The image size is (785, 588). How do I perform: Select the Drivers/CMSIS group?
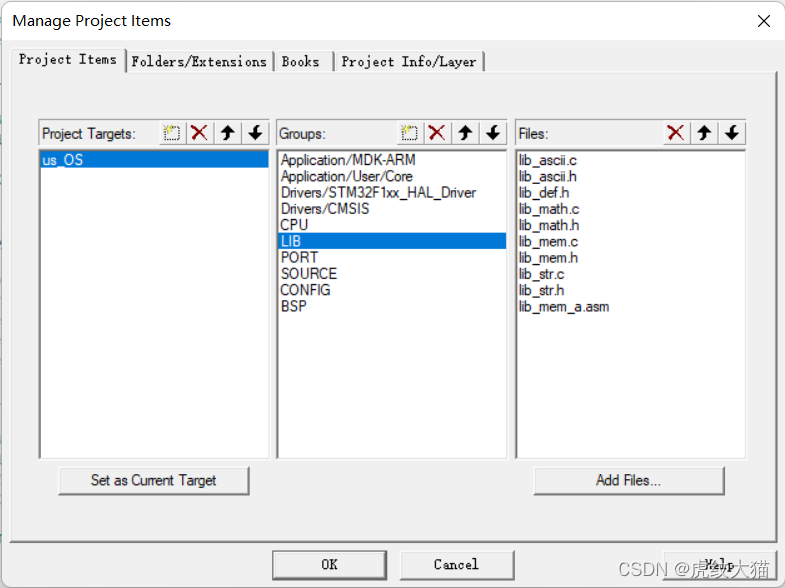391,209
